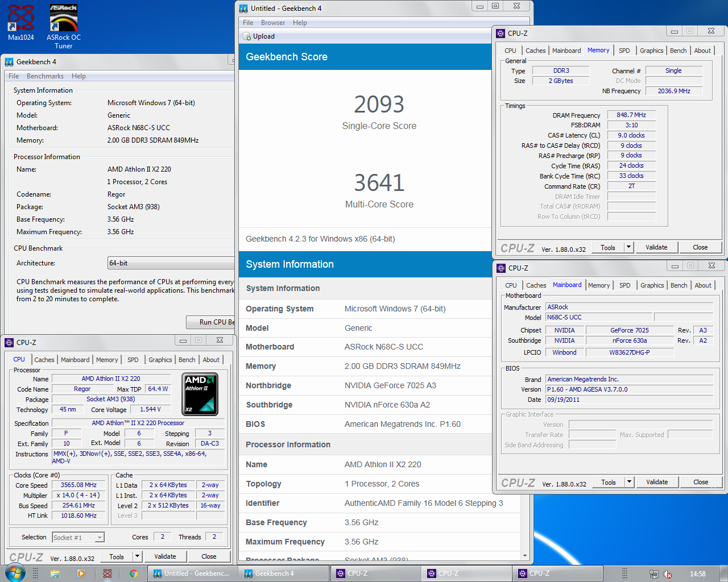Click the NB Frequency 2036.9 MHz value

pyautogui.click(x=674, y=91)
